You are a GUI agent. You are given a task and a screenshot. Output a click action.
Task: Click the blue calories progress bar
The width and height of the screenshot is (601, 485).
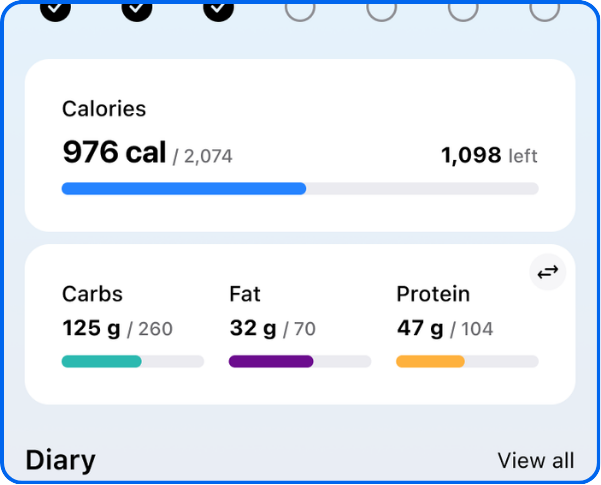pos(300,189)
